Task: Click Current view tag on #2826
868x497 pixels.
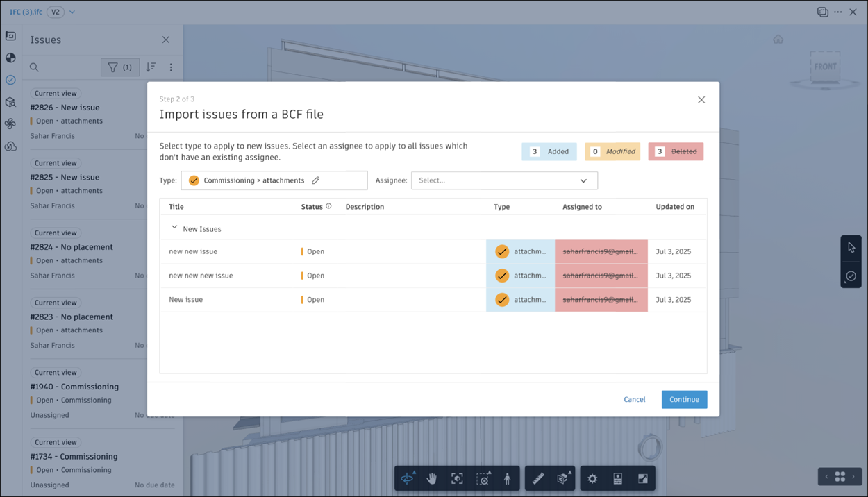Action: 56,93
